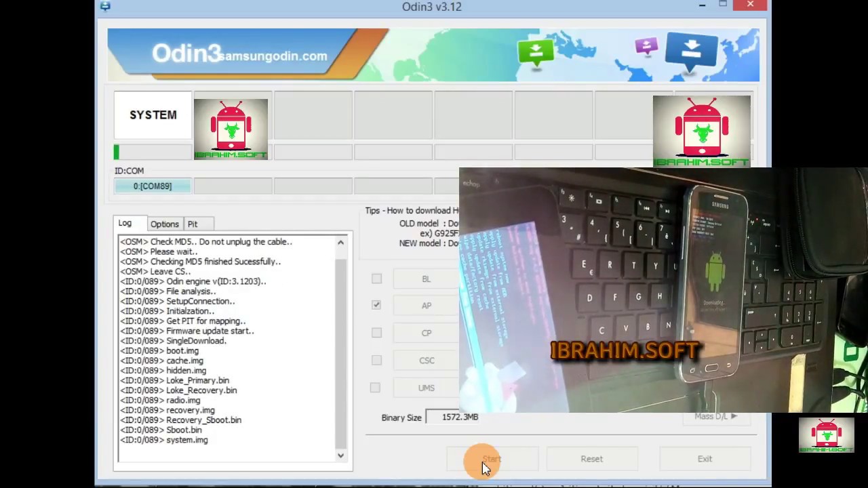Click the Binary Size label
The image size is (868, 488).
[x=401, y=418]
